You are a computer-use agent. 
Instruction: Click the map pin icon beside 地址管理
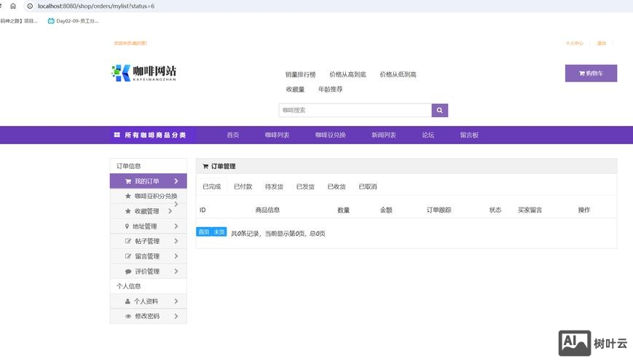pyautogui.click(x=127, y=226)
